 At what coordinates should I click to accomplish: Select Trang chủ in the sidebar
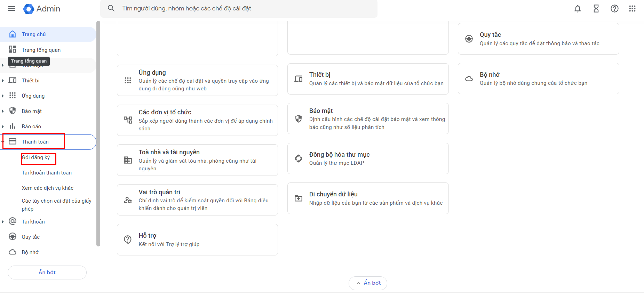tap(48, 34)
